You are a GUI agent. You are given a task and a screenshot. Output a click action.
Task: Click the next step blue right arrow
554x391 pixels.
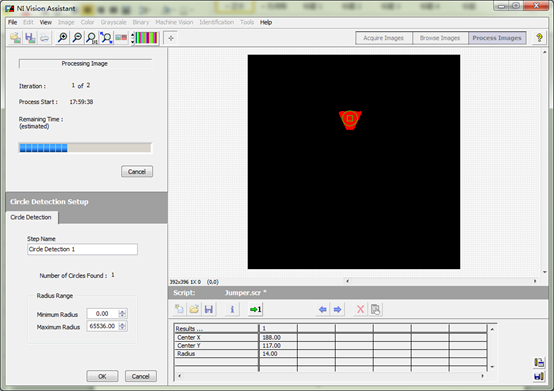[x=337, y=309]
